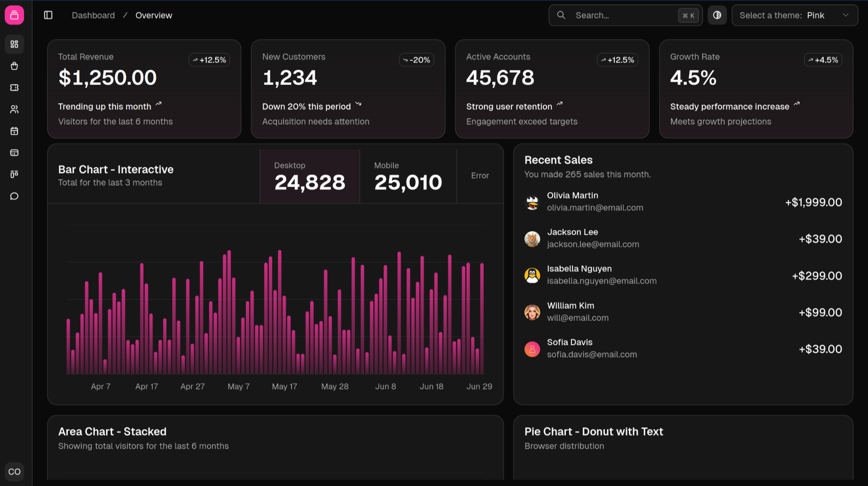868x486 pixels.
Task: Click the credit card sidebar icon
Action: tap(14, 153)
